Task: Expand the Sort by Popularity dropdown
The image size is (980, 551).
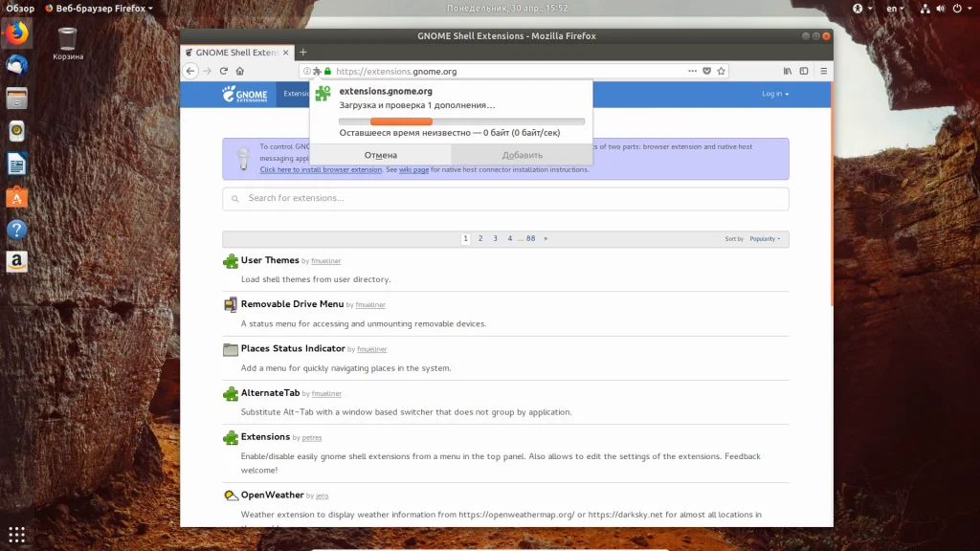Action: coord(765,238)
